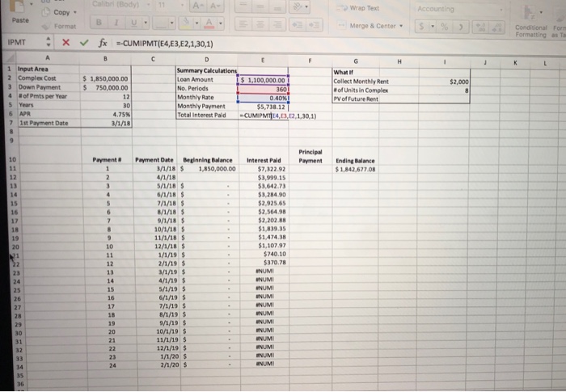The width and height of the screenshot is (566, 392).
Task: Select column E header
Action: (x=263, y=60)
